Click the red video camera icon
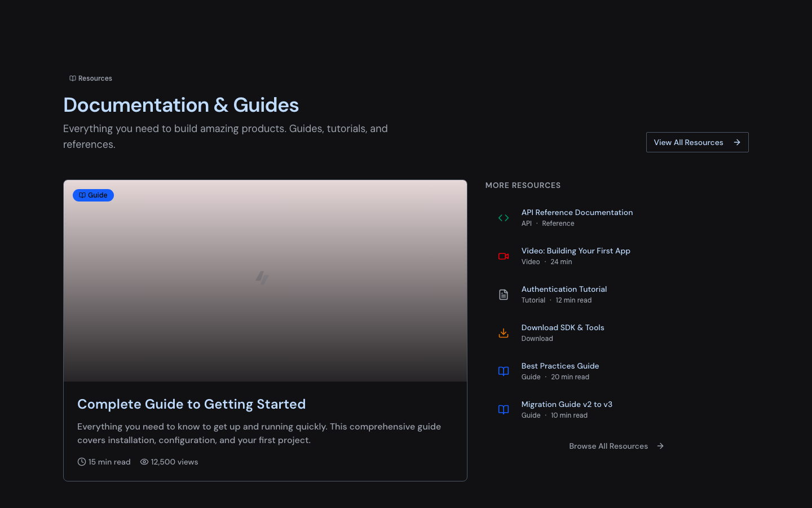The height and width of the screenshot is (508, 812). point(504,256)
